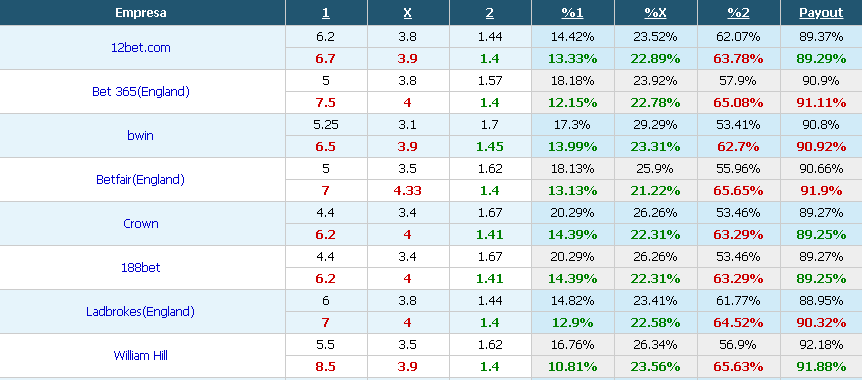The image size is (862, 380).
Task: Click the Ladbrokes(England) link
Action: (x=141, y=312)
